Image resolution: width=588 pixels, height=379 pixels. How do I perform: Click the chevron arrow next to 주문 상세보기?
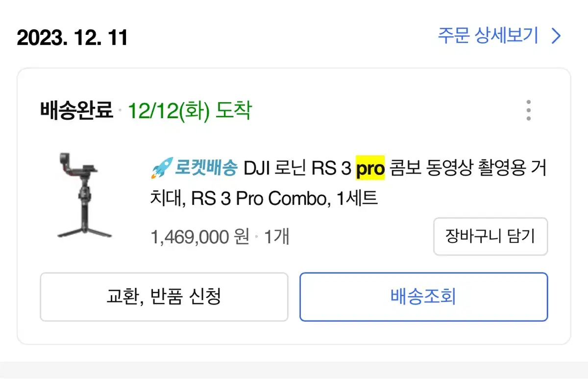tap(556, 36)
